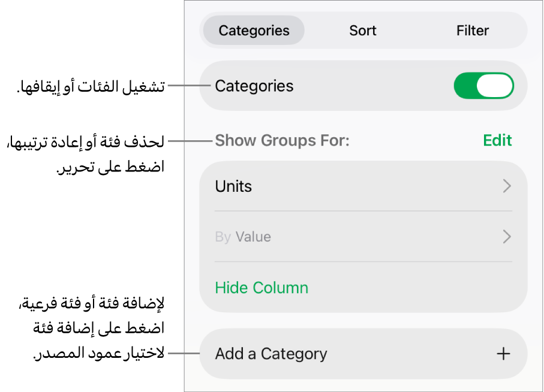Select the Categories tab at the top

[254, 31]
